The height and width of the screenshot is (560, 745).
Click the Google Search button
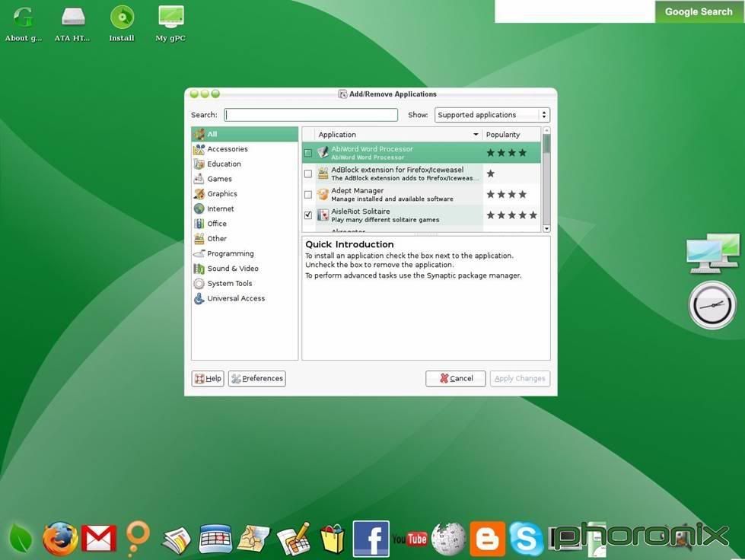(x=699, y=11)
